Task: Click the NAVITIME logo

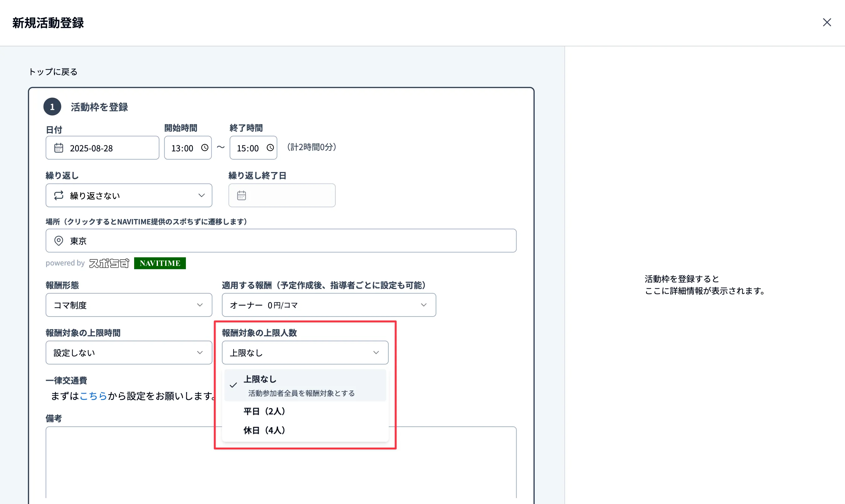Action: tap(160, 263)
